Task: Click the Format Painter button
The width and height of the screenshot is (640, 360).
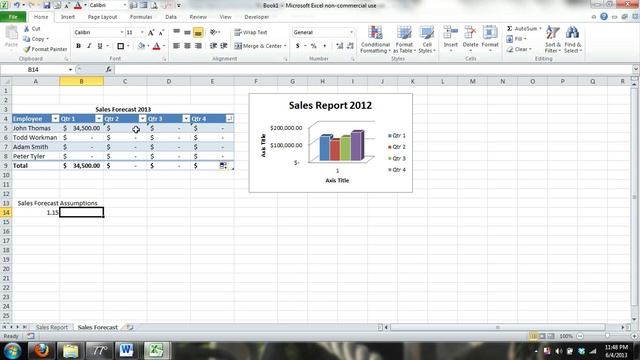Action: click(x=45, y=49)
